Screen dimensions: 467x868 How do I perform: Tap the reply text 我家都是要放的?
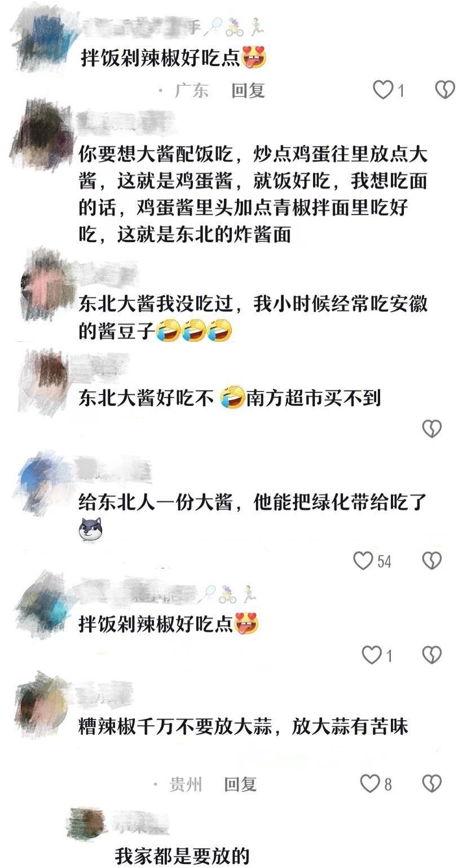coord(182,856)
